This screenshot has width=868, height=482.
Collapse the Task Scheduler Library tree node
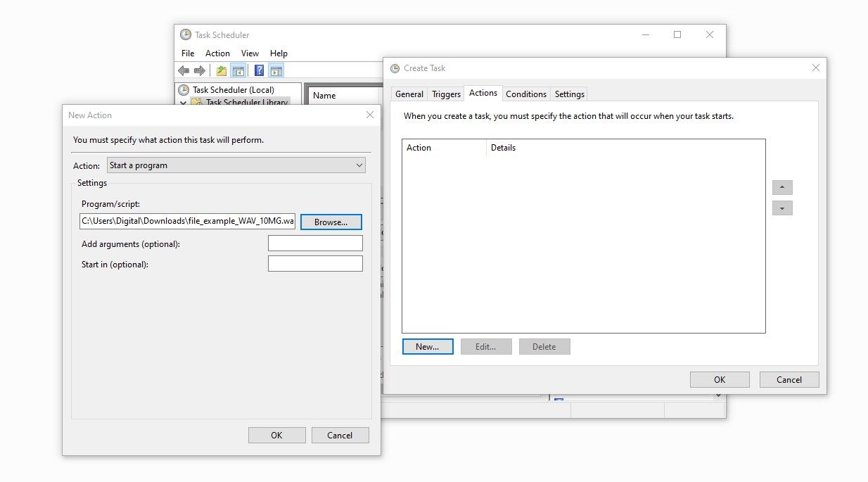[x=184, y=102]
